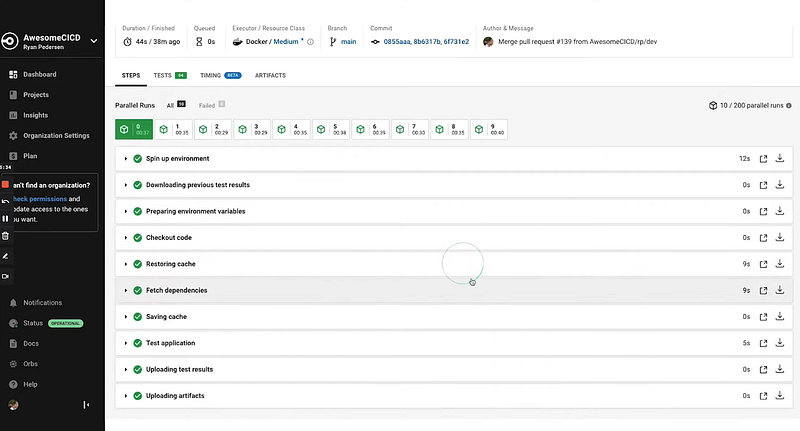Click the parallel runs info icon
800x431 pixels.
click(x=789, y=106)
